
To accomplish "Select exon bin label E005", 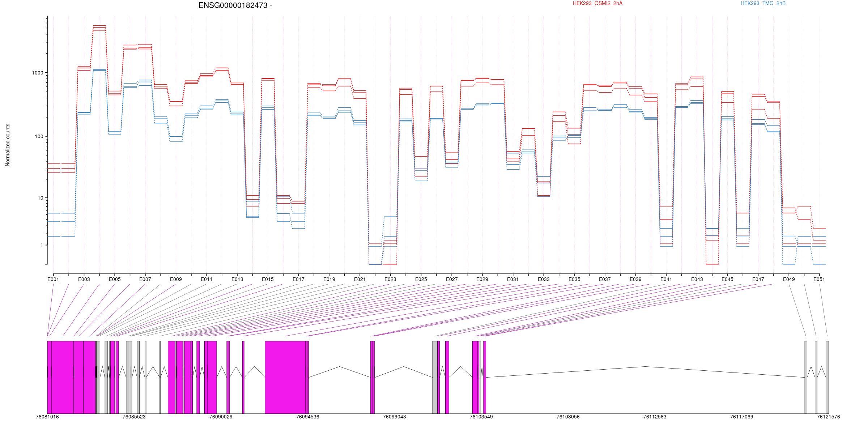I will 115,279.
